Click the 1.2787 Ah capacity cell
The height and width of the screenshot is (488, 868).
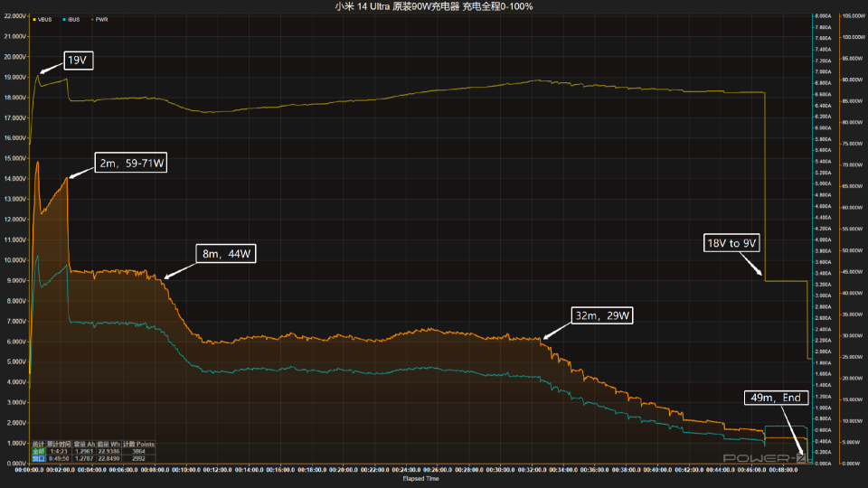coord(84,459)
